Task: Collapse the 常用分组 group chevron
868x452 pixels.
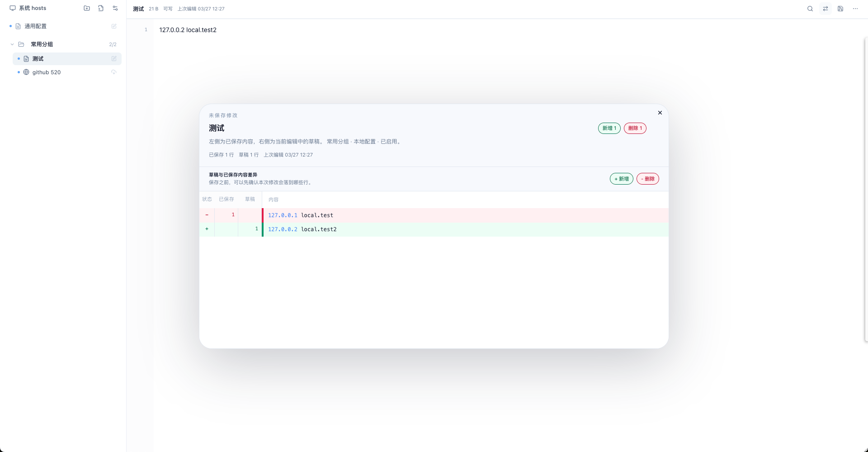Action: (x=12, y=44)
